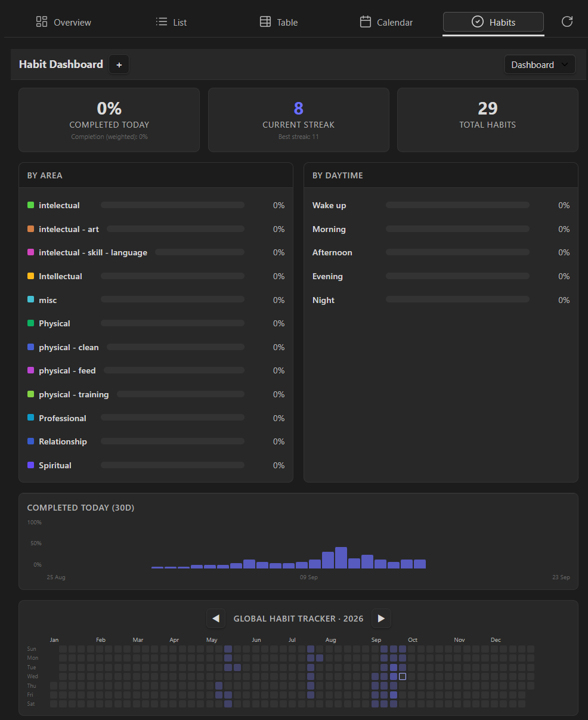The image size is (588, 720).
Task: Switch to the List tab
Action: click(171, 22)
